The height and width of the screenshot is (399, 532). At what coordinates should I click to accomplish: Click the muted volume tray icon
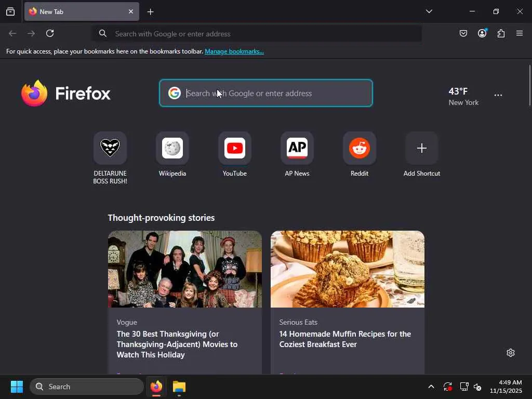477,387
